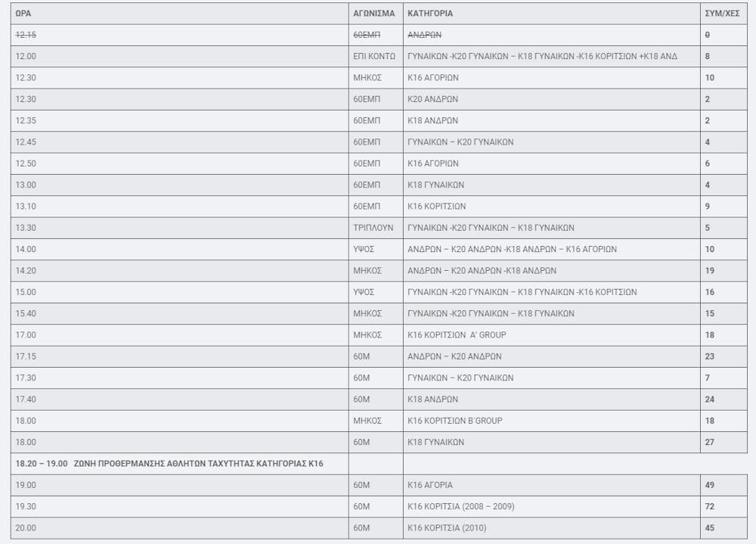Viewport: 756px width, 544px height.
Task: Click the ΕΠΙ ΚΟΝΤΩ event cell
Action: pos(374,56)
